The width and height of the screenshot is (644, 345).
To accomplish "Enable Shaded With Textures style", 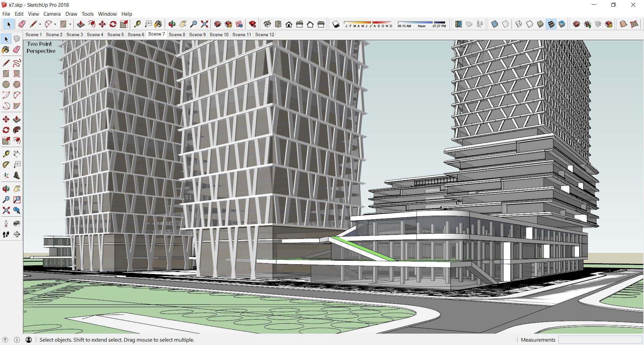I will pos(551,24).
